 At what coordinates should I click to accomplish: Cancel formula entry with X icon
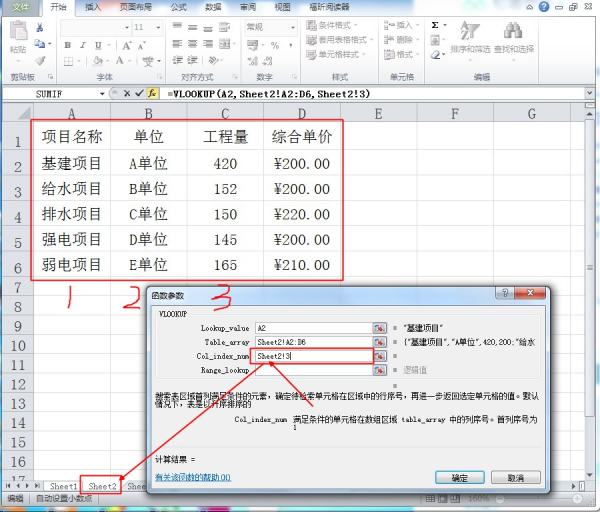click(127, 93)
